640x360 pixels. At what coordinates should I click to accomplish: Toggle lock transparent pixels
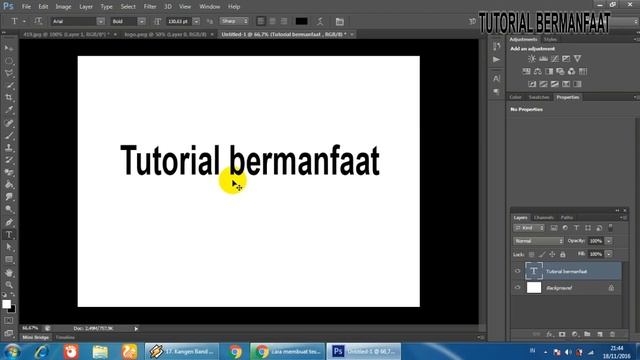[531, 254]
